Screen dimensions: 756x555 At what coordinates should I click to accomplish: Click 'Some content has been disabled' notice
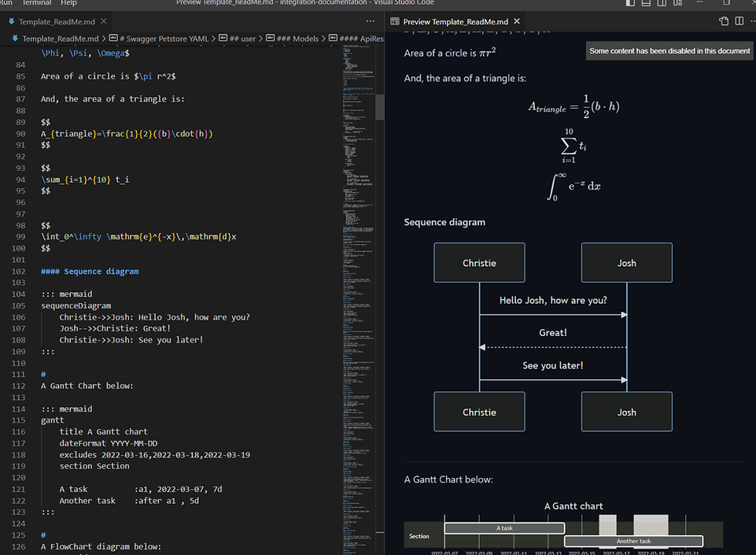(x=670, y=51)
